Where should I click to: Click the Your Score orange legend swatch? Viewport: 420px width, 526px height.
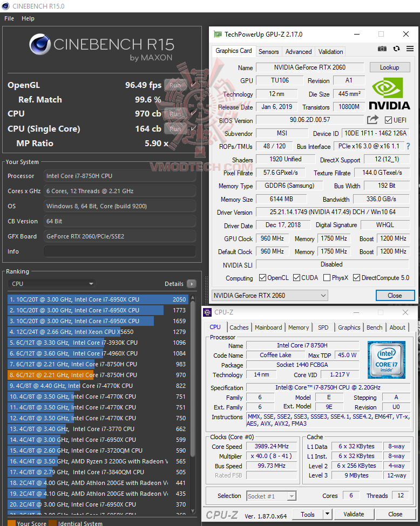11,523
